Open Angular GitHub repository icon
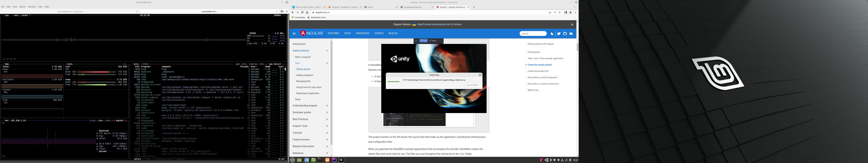 coord(565,34)
